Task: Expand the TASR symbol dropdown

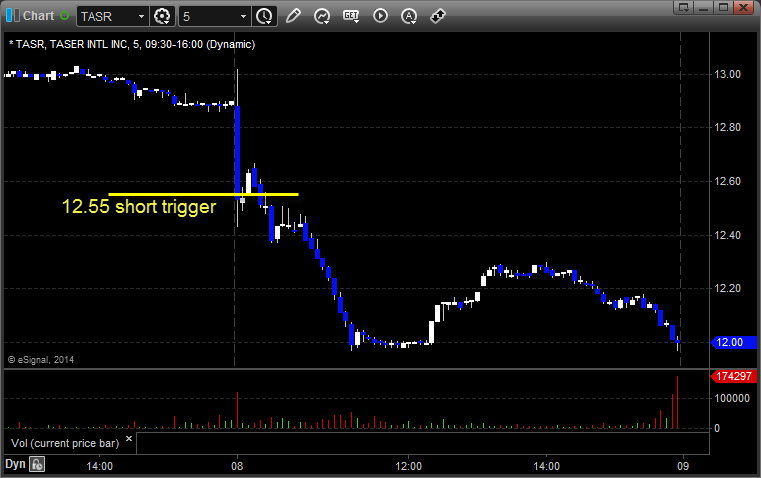Action: tap(141, 16)
